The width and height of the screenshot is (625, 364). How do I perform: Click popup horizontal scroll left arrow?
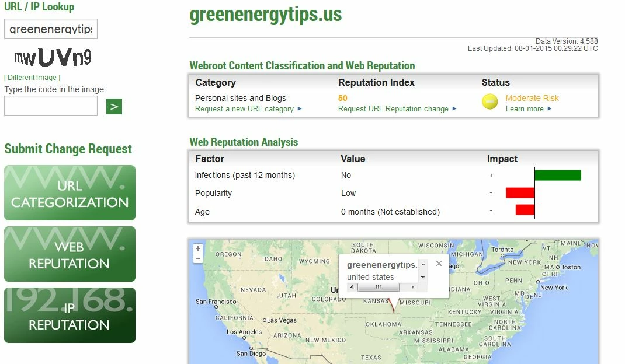[x=351, y=287]
